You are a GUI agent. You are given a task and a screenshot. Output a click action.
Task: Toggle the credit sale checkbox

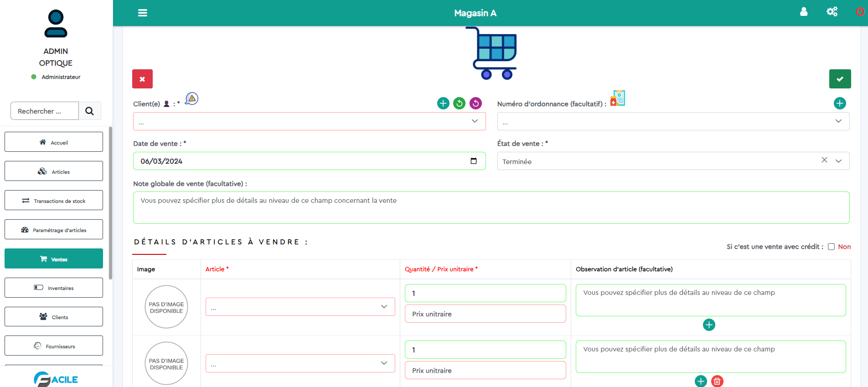(831, 247)
